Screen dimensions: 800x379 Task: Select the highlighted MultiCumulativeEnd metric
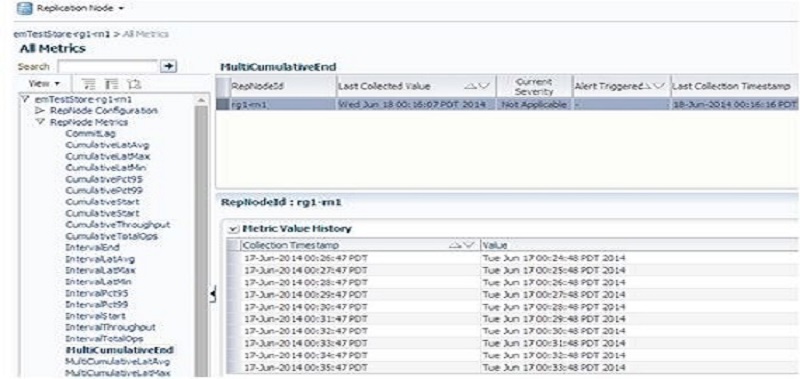[x=119, y=350]
